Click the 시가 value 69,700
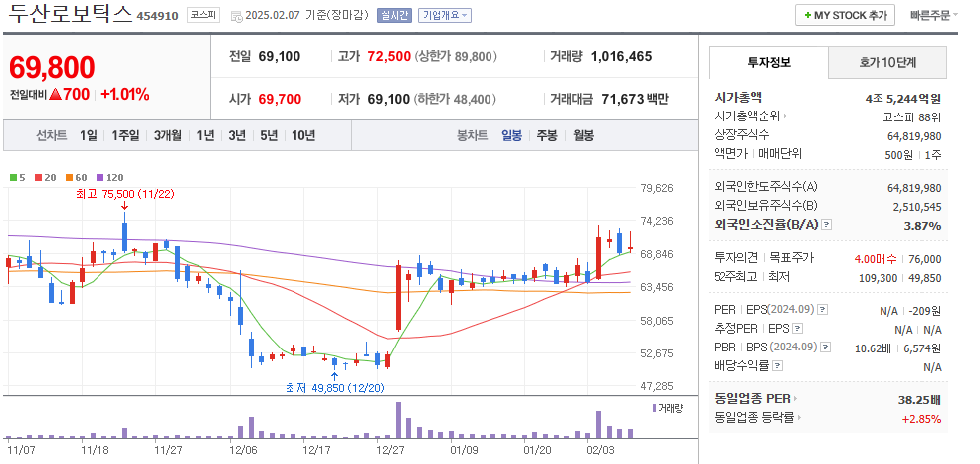Screen dimensions: 980x464 pos(280,99)
